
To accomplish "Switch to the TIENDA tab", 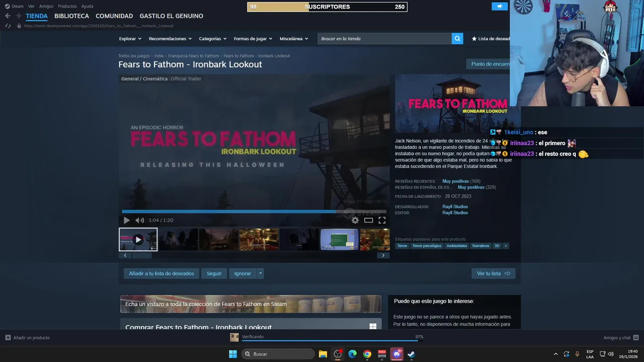I will pyautogui.click(x=37, y=16).
